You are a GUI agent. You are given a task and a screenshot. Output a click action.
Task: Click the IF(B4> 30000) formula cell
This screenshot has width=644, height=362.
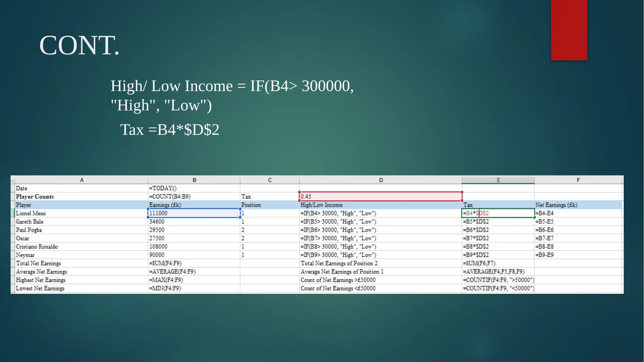coord(380,213)
